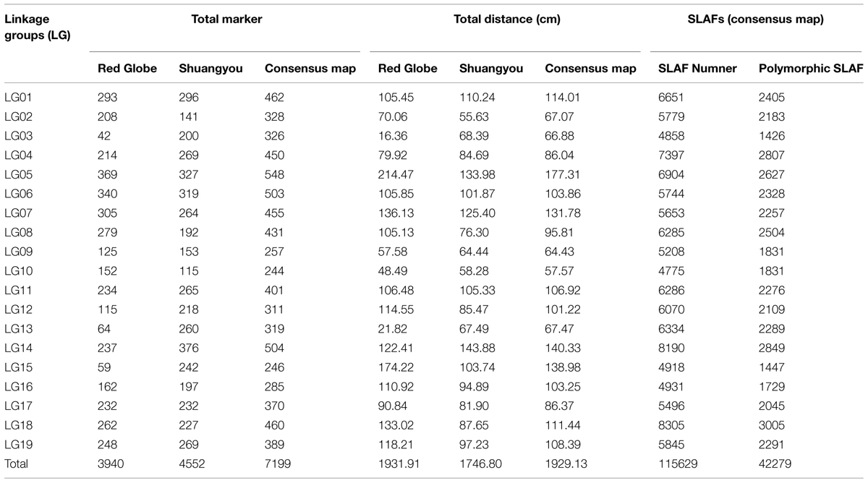Viewport: 868px width, 483px height.
Task: Select total polymorphic SLAF value 42279
Action: pos(777,464)
